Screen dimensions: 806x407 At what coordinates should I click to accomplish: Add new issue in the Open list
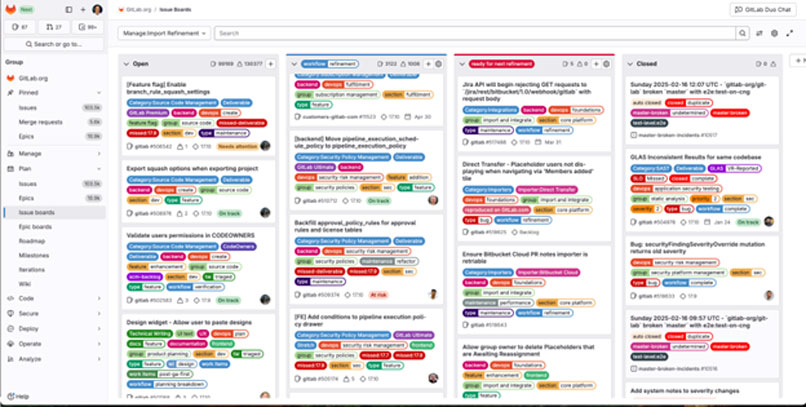[270, 63]
